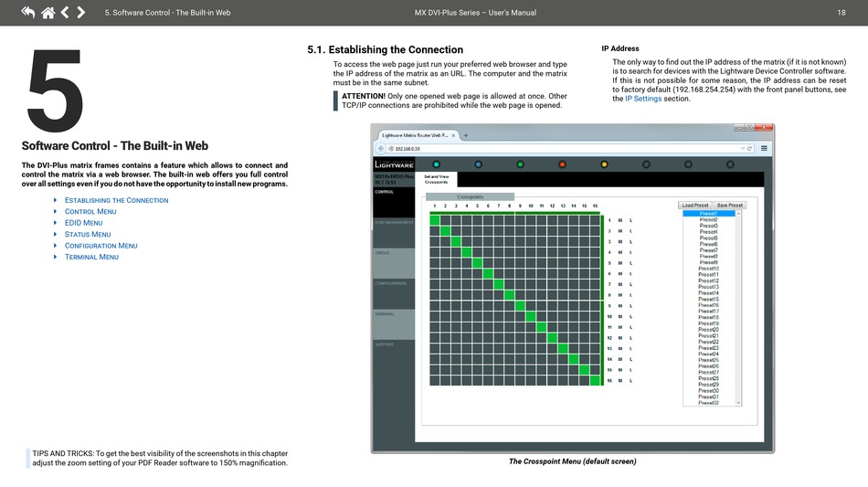The width and height of the screenshot is (868, 487).
Task: Click the cyan status indicator circle
Action: coord(436,164)
